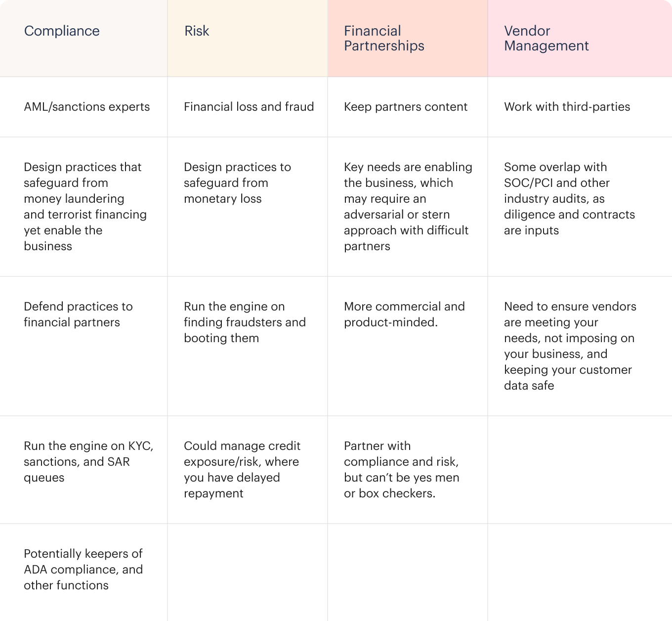Select the Work with third-parties cell
The height and width of the screenshot is (621, 672).
[567, 107]
